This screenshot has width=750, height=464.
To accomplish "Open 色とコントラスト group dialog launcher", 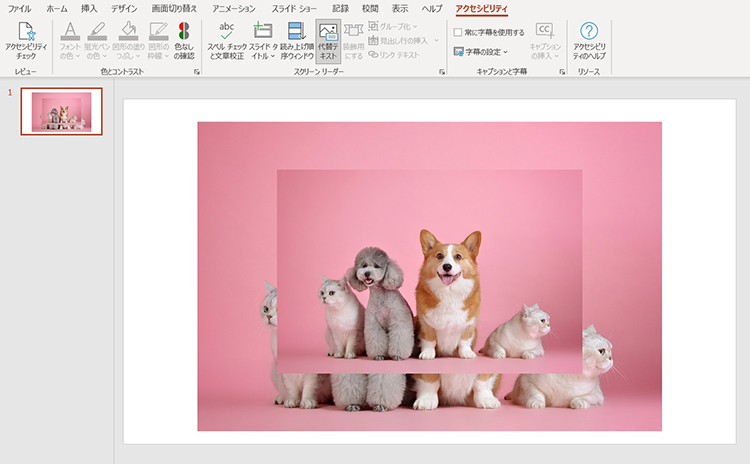I will tap(196, 73).
